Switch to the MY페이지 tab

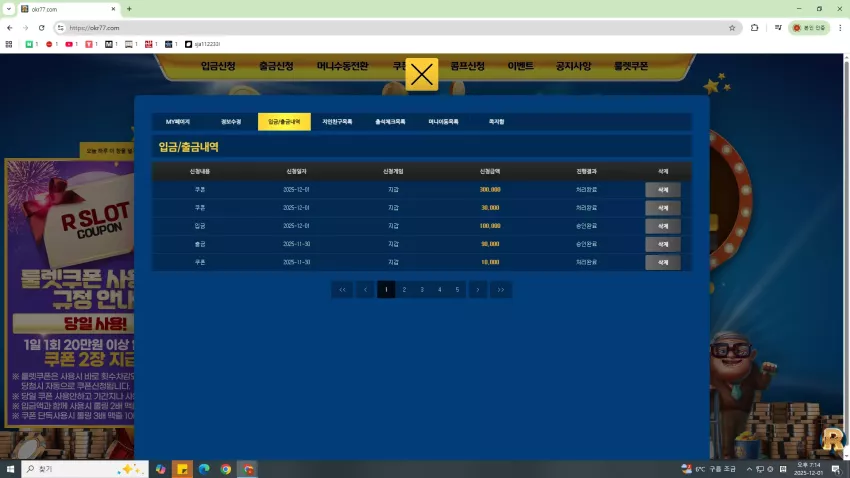(x=178, y=122)
